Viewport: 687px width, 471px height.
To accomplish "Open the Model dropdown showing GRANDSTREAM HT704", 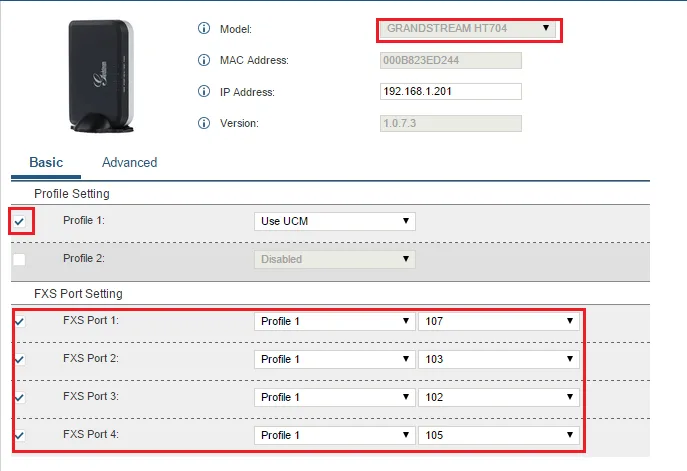I will pos(468,29).
